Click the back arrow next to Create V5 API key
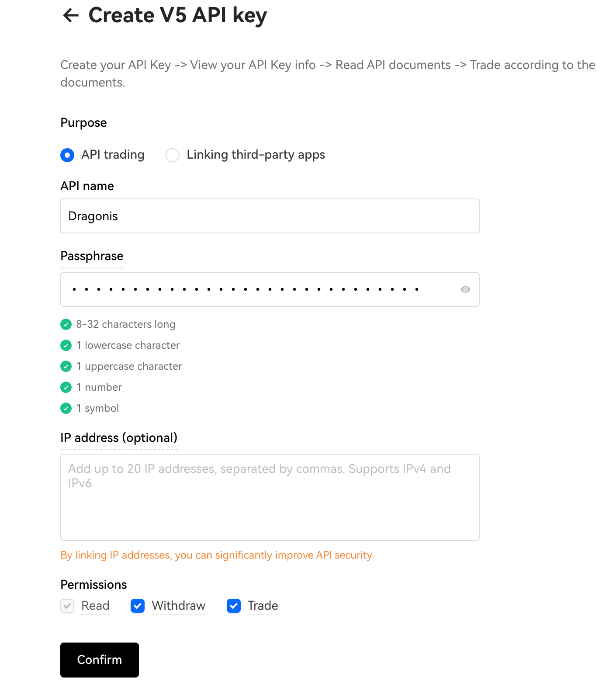This screenshot has width=616, height=688. click(x=71, y=15)
